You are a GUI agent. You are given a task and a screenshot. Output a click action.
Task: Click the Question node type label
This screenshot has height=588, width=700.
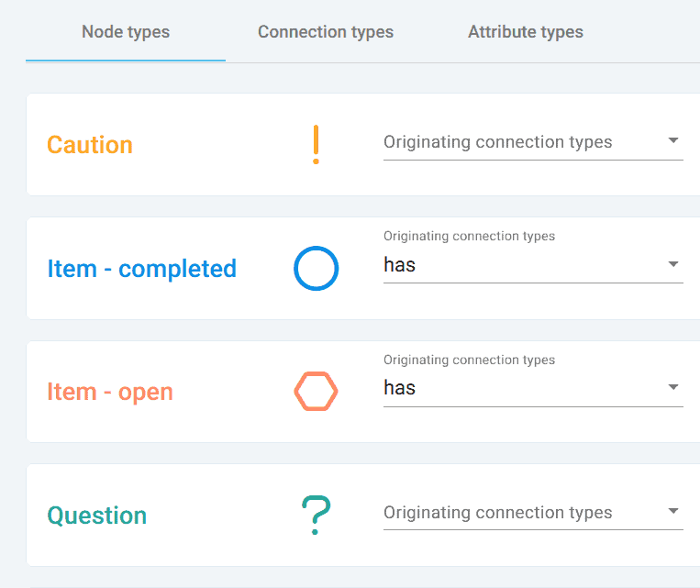pos(97,516)
